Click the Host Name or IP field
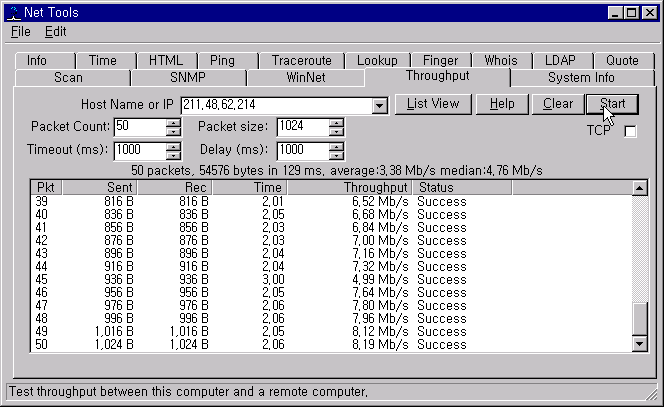The height and width of the screenshot is (407, 664). 277,105
